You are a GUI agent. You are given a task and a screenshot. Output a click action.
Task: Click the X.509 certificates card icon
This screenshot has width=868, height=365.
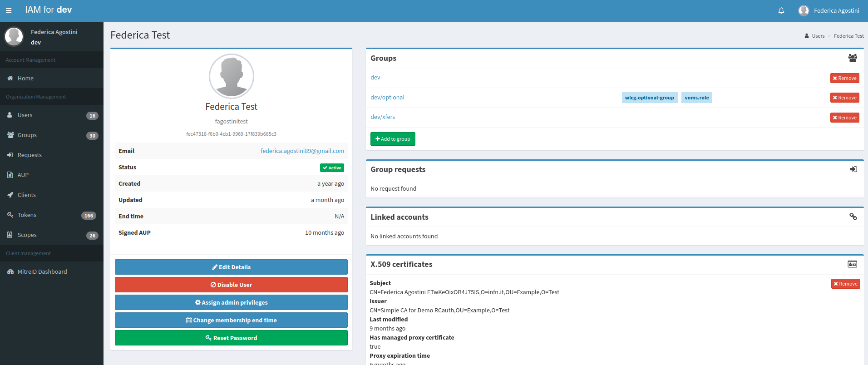[x=853, y=264]
